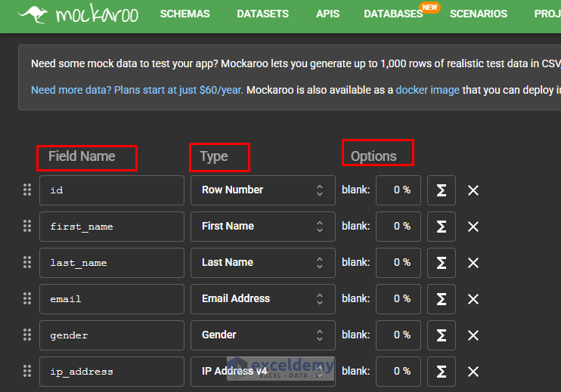Open the IP Address v4 type selector

click(x=263, y=372)
